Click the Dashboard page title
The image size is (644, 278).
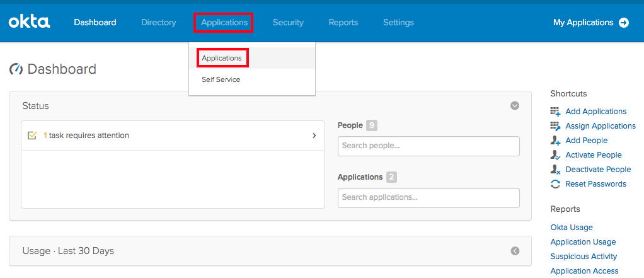(x=62, y=69)
